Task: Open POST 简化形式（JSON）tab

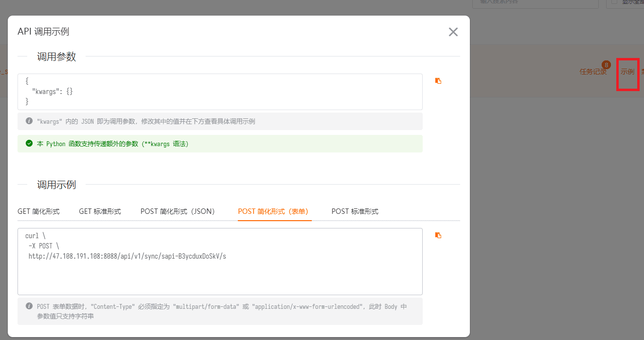Action: [179, 211]
